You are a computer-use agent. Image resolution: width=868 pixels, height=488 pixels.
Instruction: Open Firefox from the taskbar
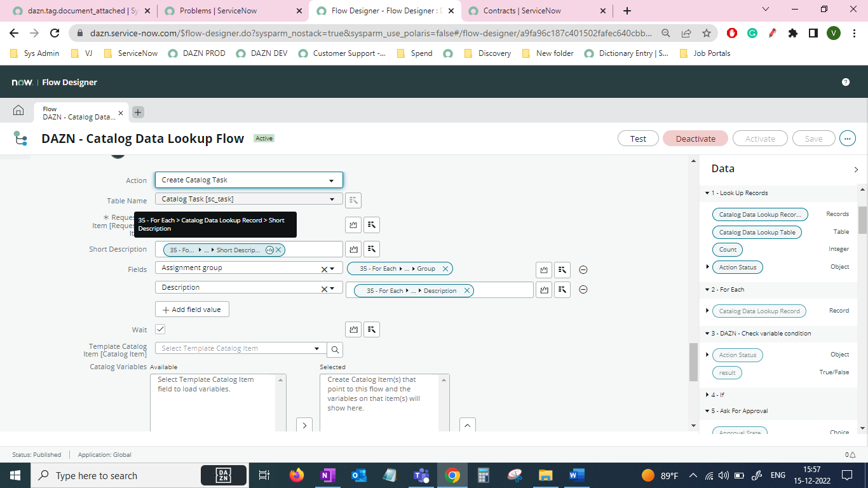[296, 475]
